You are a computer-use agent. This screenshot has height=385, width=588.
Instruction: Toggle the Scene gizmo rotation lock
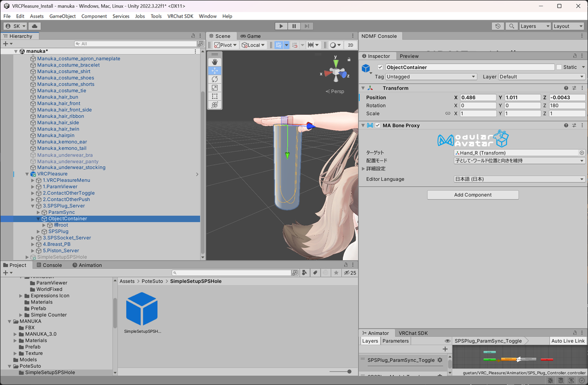tap(349, 59)
